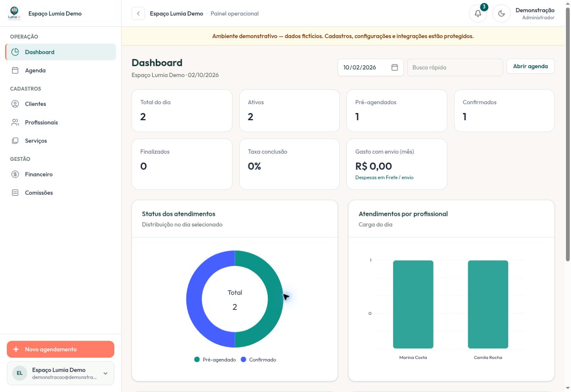The image size is (571, 392).
Task: Click Espaço Lumia Demo breadcrumb link
Action: pyautogui.click(x=177, y=14)
